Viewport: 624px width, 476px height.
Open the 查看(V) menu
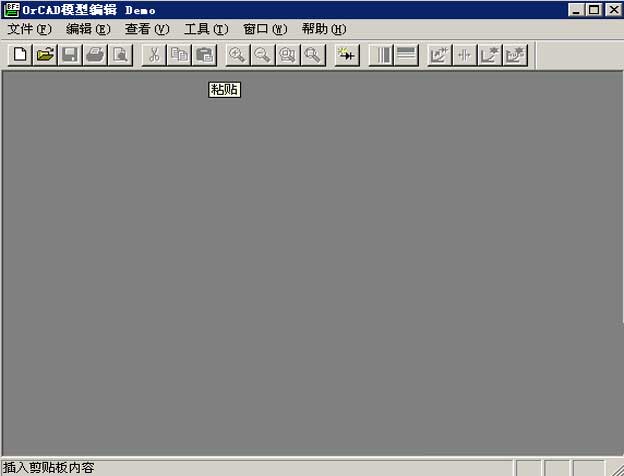tap(147, 29)
